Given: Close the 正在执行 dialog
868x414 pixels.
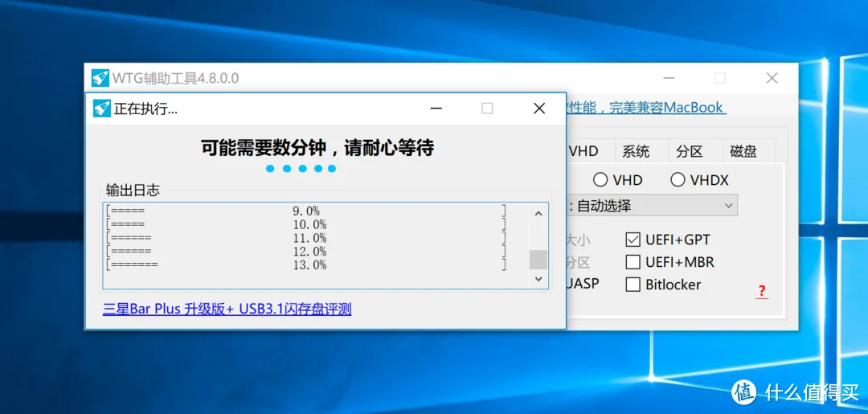Looking at the screenshot, I should pos(539,109).
